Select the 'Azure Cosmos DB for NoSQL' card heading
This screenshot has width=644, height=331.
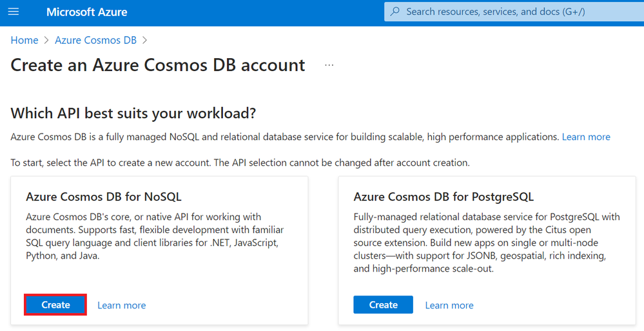(104, 197)
